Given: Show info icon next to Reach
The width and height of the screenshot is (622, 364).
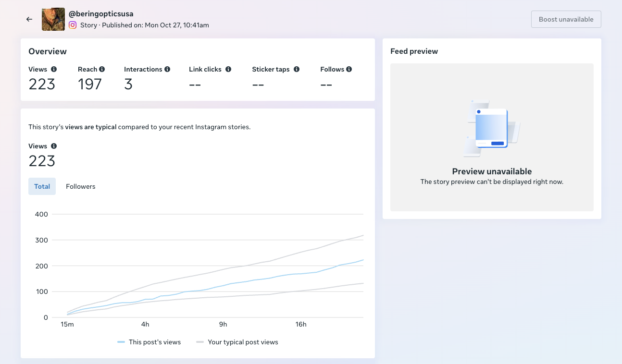Looking at the screenshot, I should pos(102,69).
